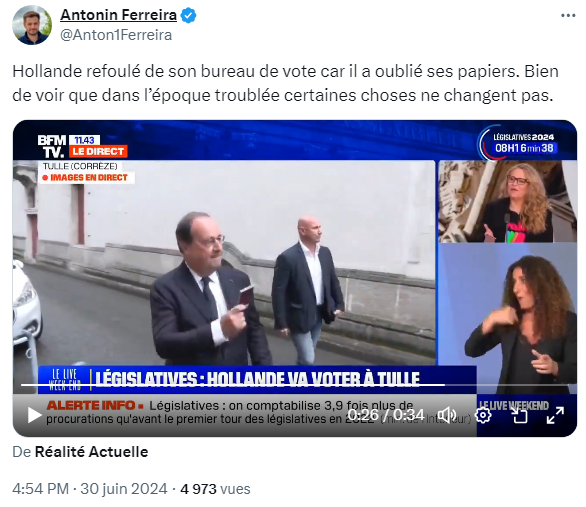Open the picture-in-picture popout icon
This screenshot has height=507, width=586.
519,415
